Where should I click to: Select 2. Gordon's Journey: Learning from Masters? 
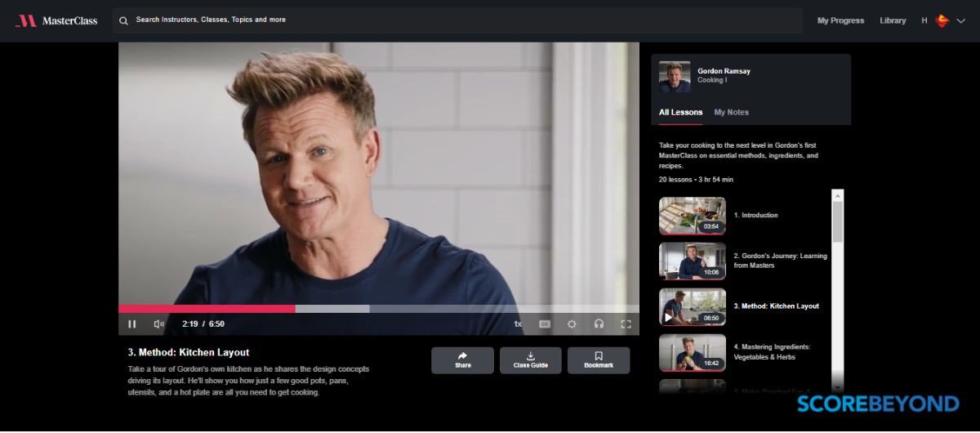pyautogui.click(x=780, y=261)
